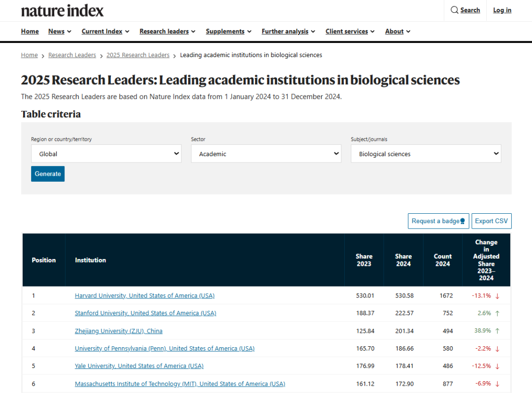
Task: Click the Change in Adjusted Share header
Action: pyautogui.click(x=486, y=260)
